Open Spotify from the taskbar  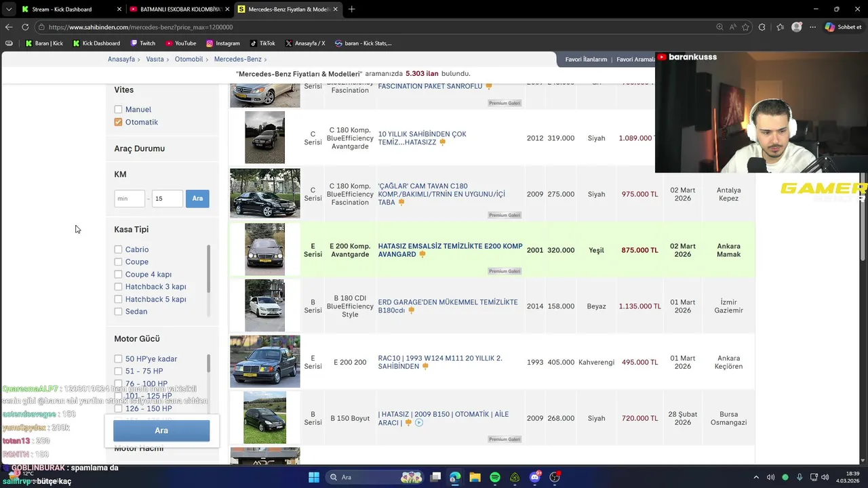(x=495, y=477)
